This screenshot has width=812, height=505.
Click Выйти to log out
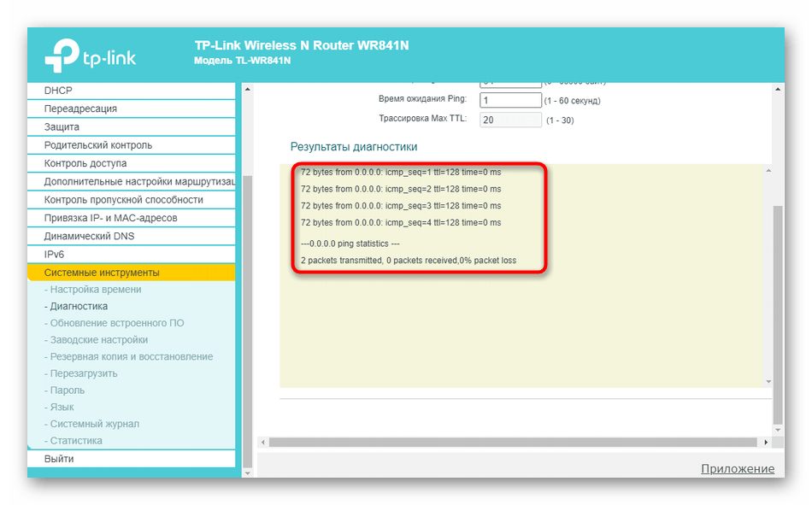(x=59, y=459)
